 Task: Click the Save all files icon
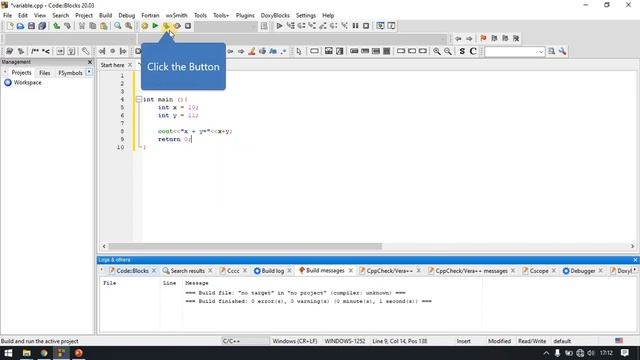[42, 26]
